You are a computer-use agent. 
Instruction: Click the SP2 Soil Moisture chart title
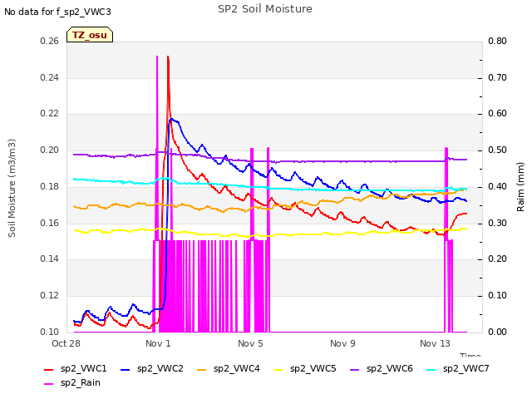265,9
